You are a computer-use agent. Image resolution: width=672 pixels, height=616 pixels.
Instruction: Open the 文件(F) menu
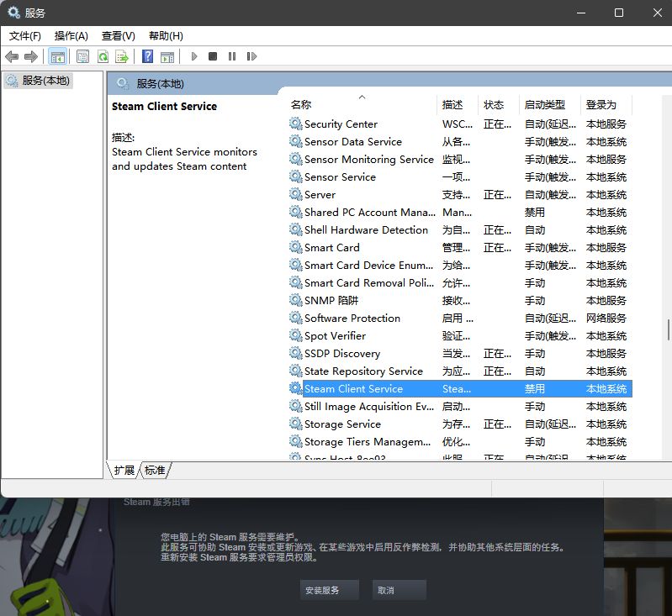pos(25,36)
